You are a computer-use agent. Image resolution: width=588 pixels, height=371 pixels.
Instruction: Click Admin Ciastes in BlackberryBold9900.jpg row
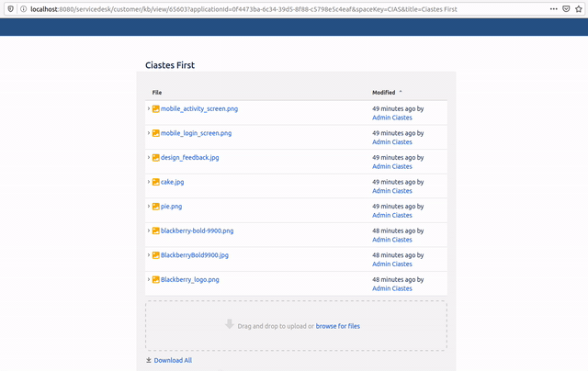click(392, 264)
